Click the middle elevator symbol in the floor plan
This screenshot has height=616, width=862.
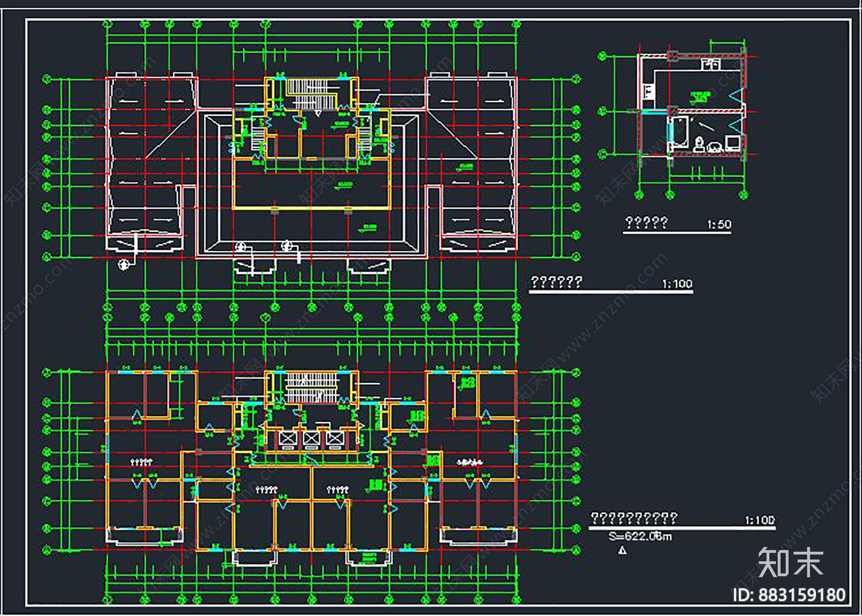pyautogui.click(x=311, y=439)
